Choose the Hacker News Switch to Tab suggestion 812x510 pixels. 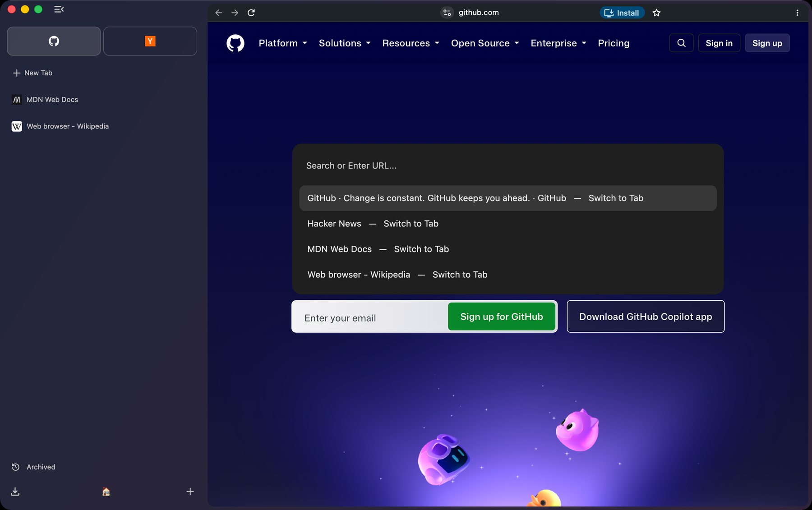[x=508, y=224]
